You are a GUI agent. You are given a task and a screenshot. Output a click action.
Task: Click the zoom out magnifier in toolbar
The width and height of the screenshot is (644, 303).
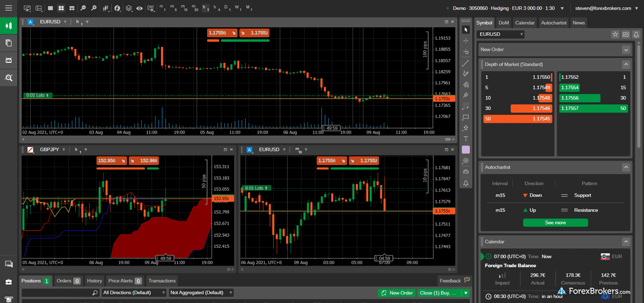point(83,9)
